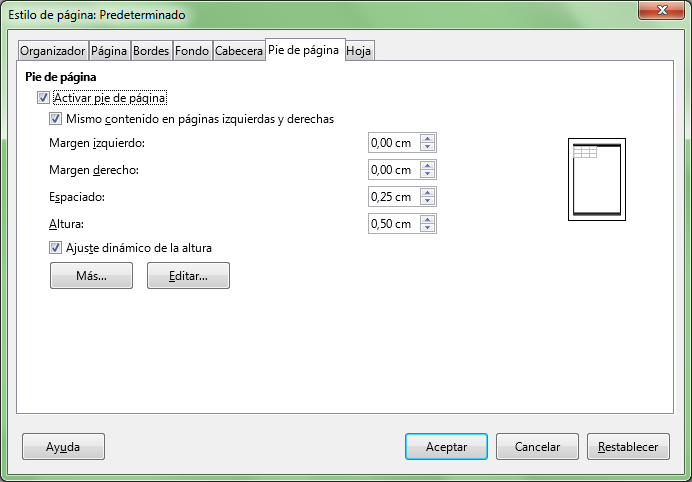Image resolution: width=692 pixels, height=482 pixels.
Task: Open the Hoja tab
Action: (359, 51)
